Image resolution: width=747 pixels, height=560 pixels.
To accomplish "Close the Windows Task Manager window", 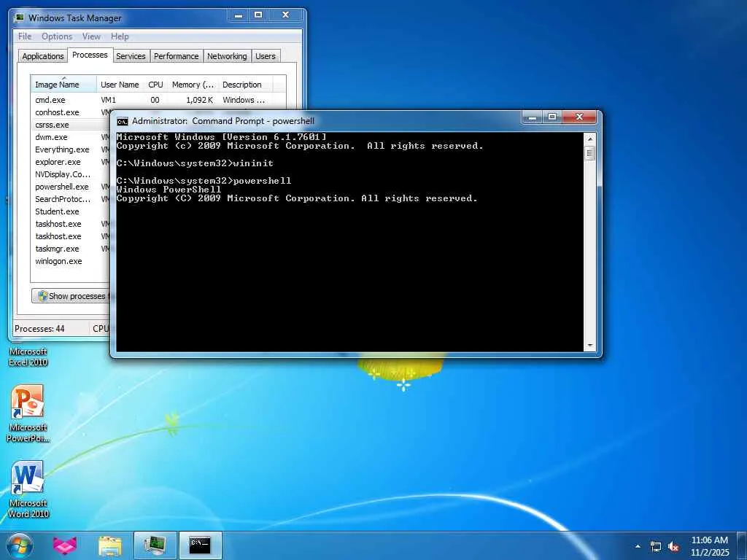I will tap(285, 16).
